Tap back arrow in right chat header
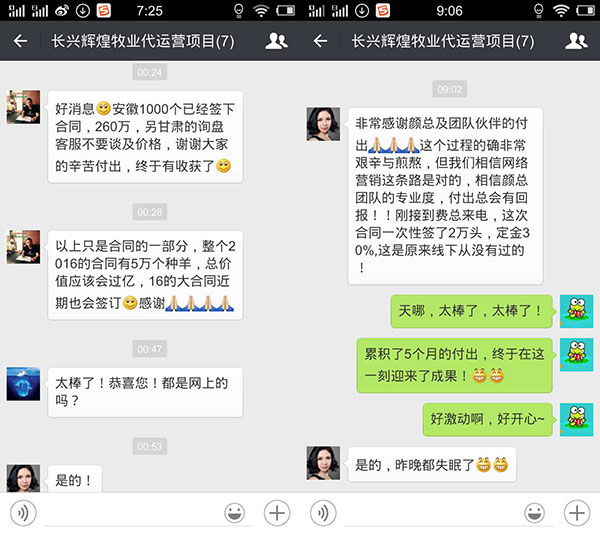 point(320,41)
